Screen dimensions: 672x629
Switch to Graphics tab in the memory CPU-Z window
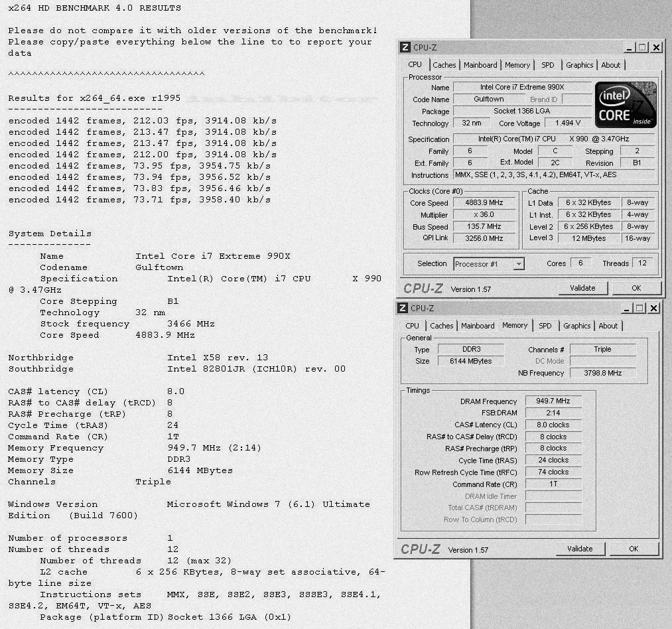(577, 326)
